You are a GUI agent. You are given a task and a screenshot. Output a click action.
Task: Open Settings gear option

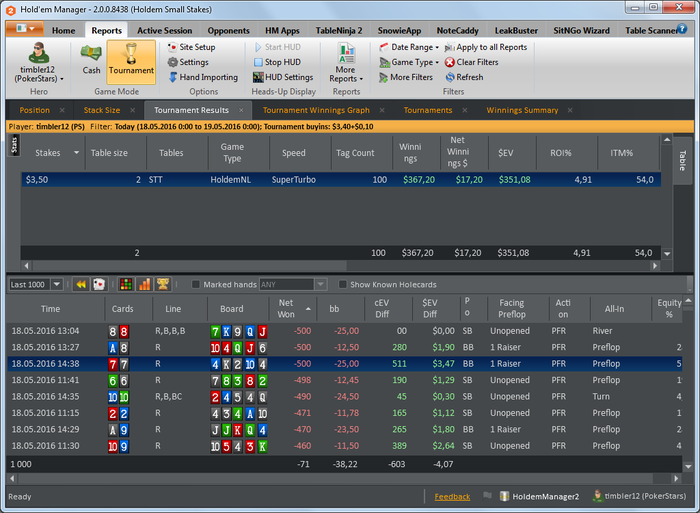188,62
